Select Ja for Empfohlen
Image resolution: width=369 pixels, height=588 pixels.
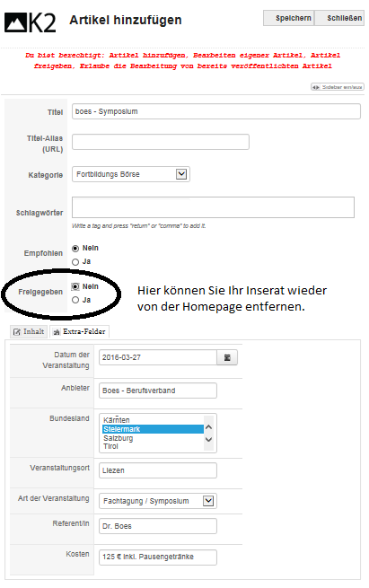pyautogui.click(x=75, y=262)
